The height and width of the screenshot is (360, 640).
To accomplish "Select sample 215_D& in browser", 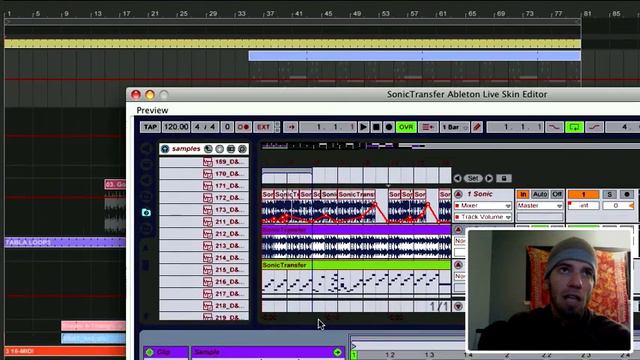I will coord(204,270).
